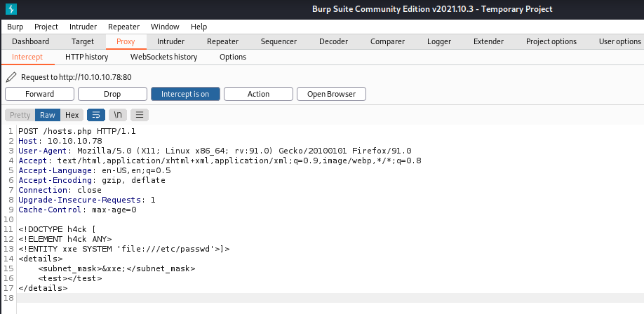Image resolution: width=644 pixels, height=314 pixels.
Task: Click the Upgrade-Insecure-Requests header line
Action: point(87,200)
